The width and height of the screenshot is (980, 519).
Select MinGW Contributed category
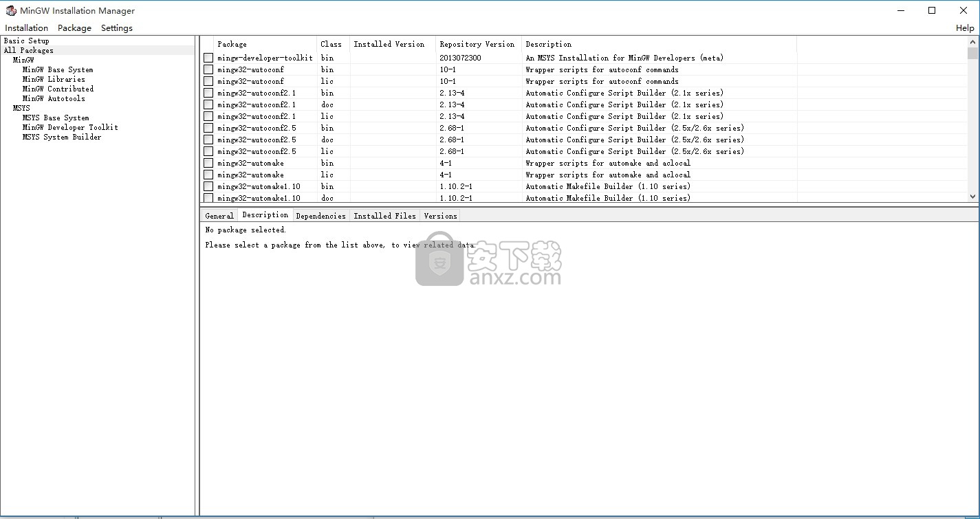click(58, 89)
